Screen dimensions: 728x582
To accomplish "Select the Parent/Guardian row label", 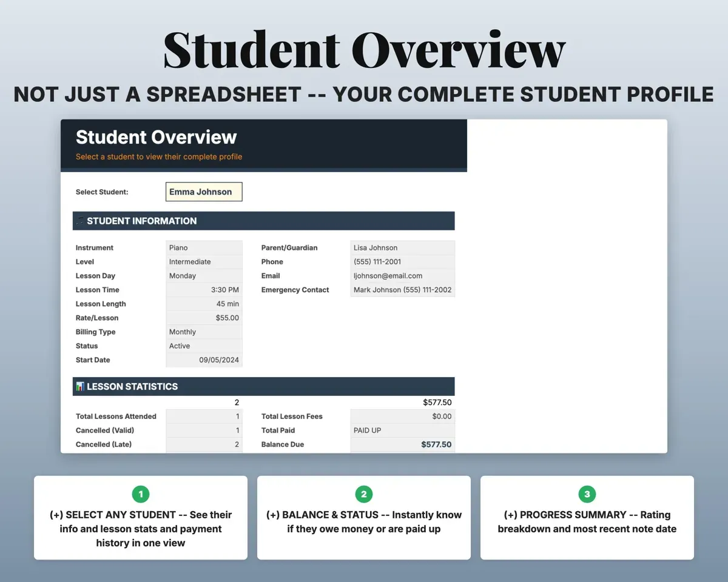I will click(289, 248).
